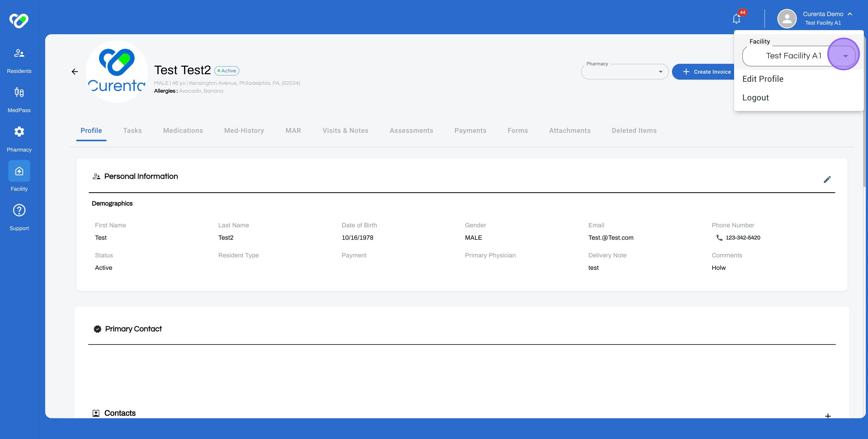Click the Primary Contact heading

pos(133,329)
